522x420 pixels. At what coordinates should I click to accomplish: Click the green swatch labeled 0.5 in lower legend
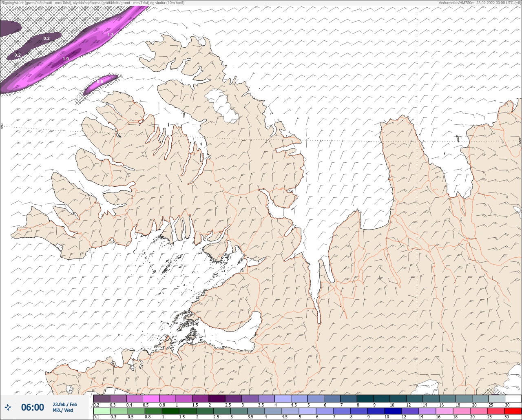click(136, 411)
